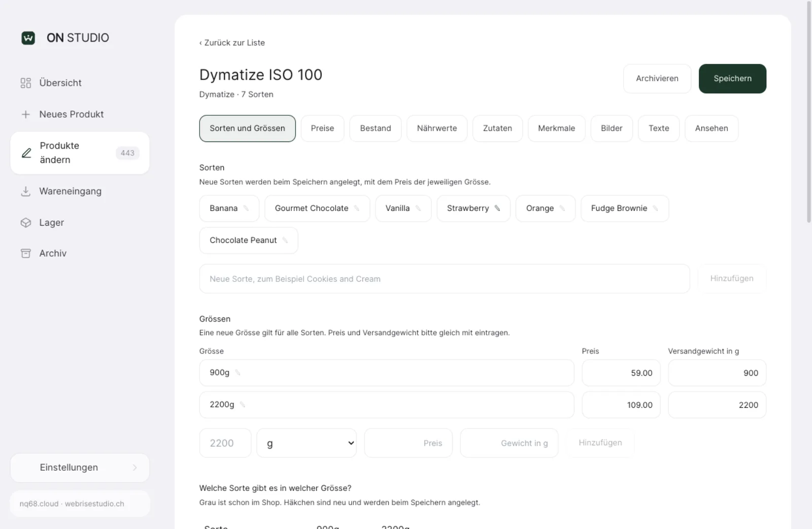Open Archiv via its archive box icon
The image size is (812, 529).
click(x=26, y=253)
